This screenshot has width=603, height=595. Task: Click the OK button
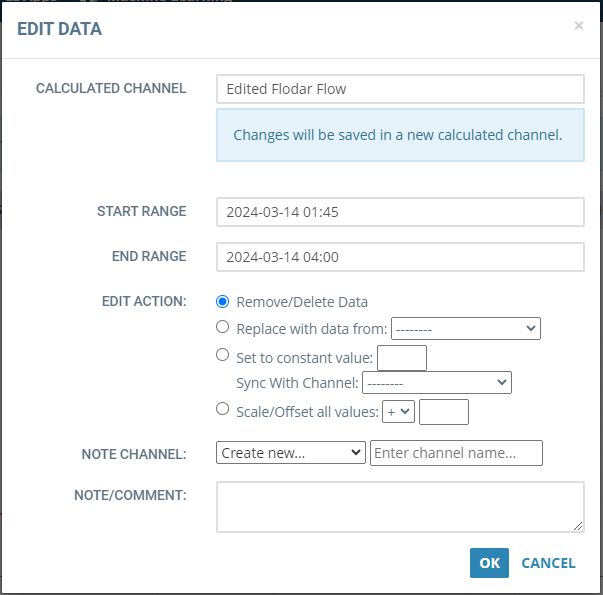(489, 563)
